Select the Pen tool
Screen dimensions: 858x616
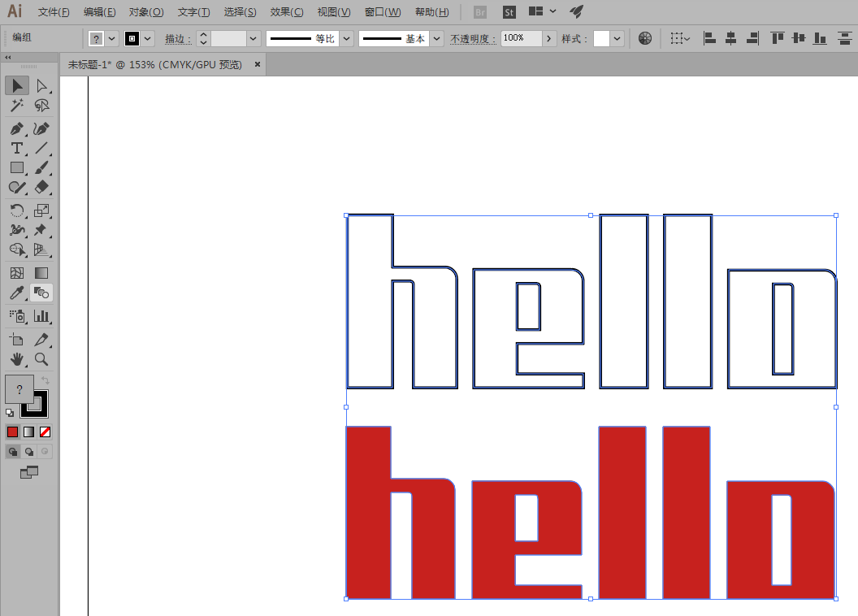[x=17, y=128]
